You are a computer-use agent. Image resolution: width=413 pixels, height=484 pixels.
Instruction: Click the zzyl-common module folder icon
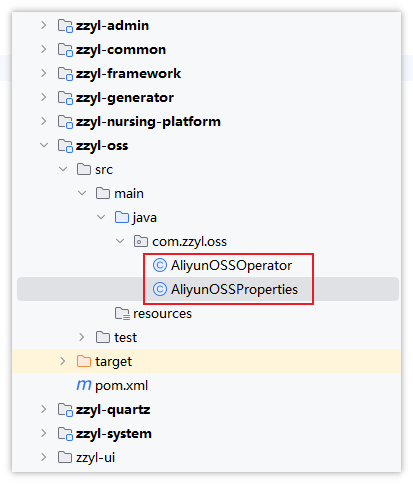pyautogui.click(x=65, y=50)
